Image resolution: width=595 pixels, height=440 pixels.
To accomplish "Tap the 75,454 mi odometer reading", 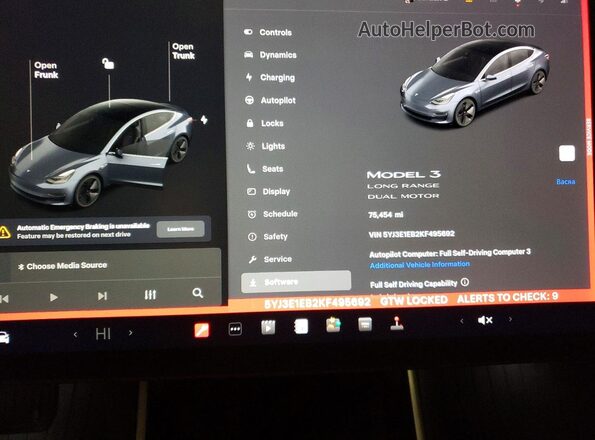I will [386, 215].
